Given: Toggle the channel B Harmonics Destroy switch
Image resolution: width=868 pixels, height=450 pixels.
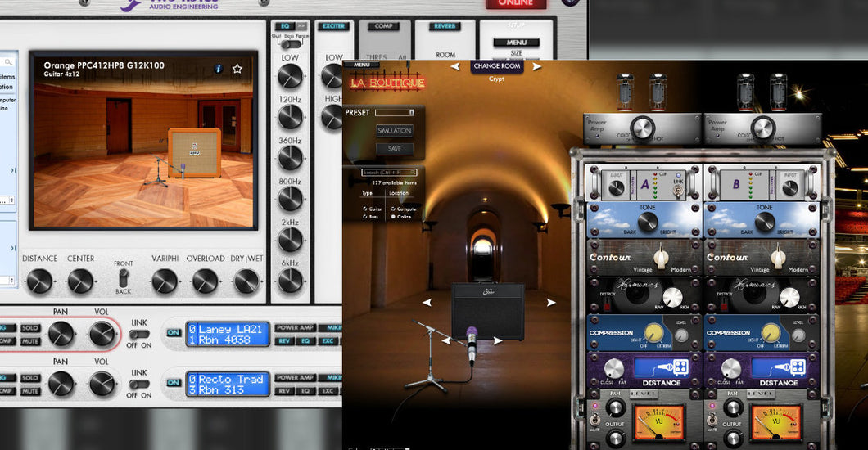Looking at the screenshot, I should [723, 303].
